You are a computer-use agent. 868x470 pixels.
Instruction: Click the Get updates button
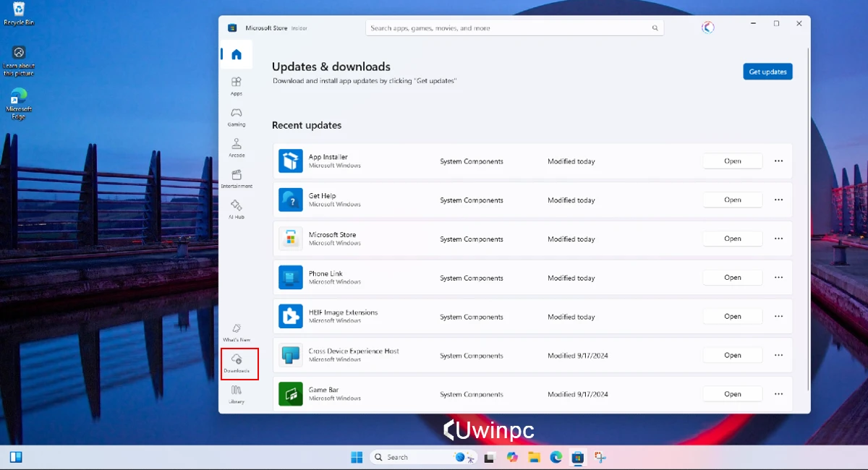[767, 72]
